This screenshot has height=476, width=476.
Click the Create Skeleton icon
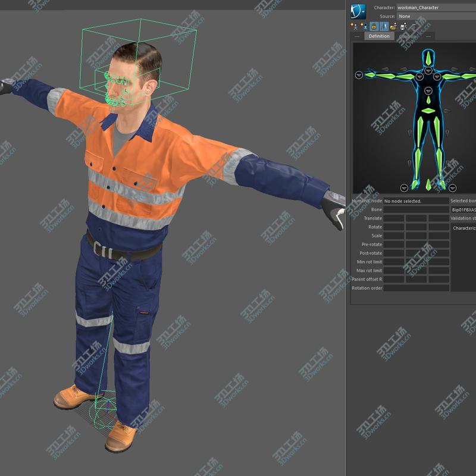coord(354,26)
